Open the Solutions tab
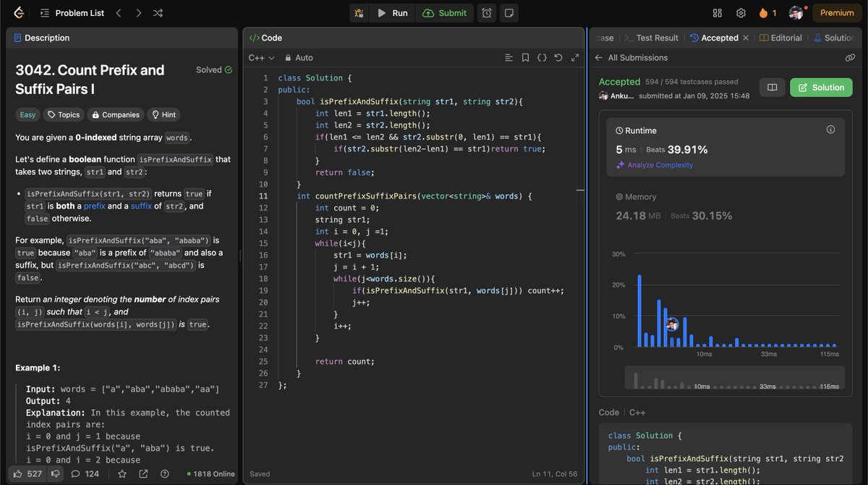 (834, 38)
